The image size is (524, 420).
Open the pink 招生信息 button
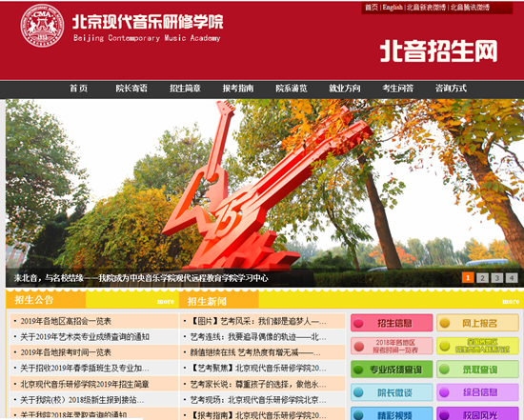coord(392,323)
